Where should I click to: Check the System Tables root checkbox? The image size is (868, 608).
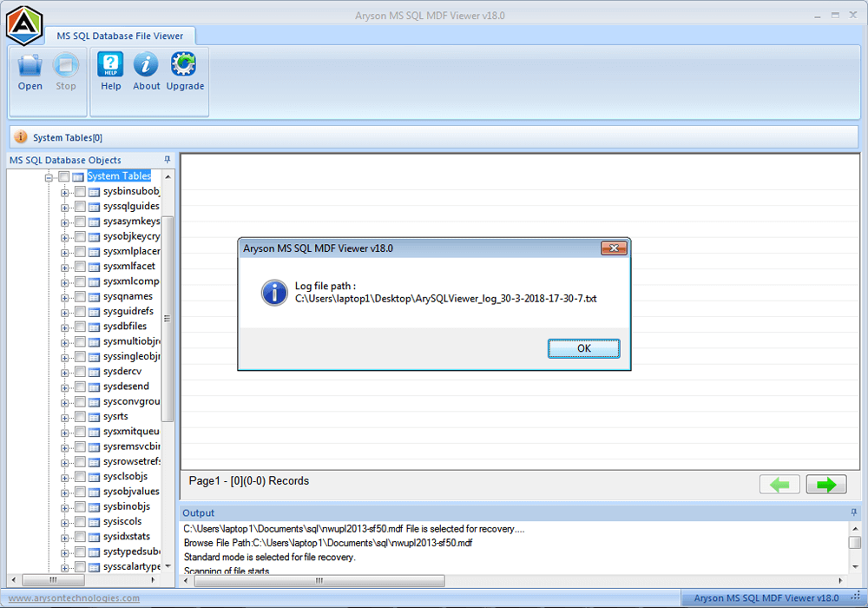pyautogui.click(x=63, y=176)
